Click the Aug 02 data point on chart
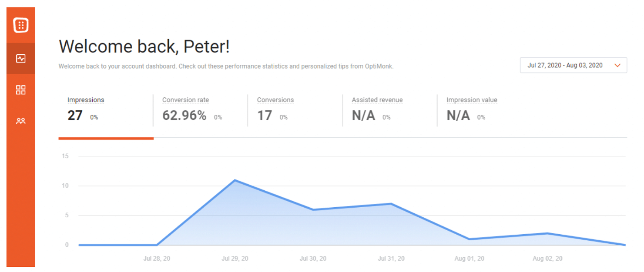 (x=548, y=233)
